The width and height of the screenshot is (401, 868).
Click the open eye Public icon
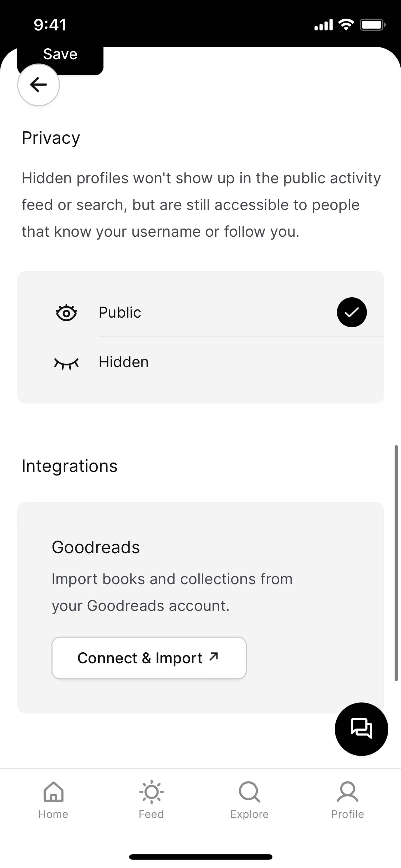click(x=66, y=313)
